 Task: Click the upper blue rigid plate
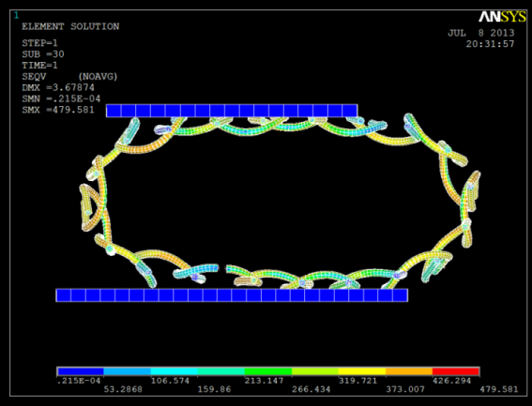[x=232, y=111]
